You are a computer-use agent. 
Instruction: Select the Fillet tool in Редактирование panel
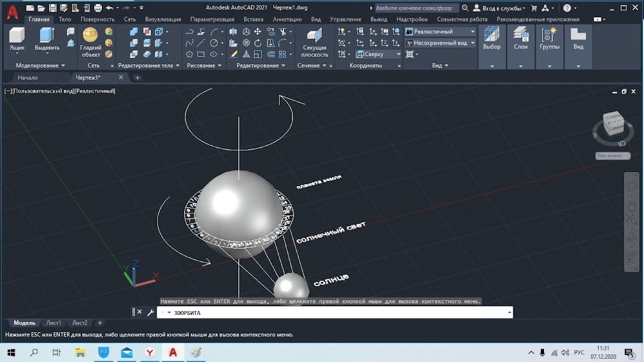tap(283, 43)
